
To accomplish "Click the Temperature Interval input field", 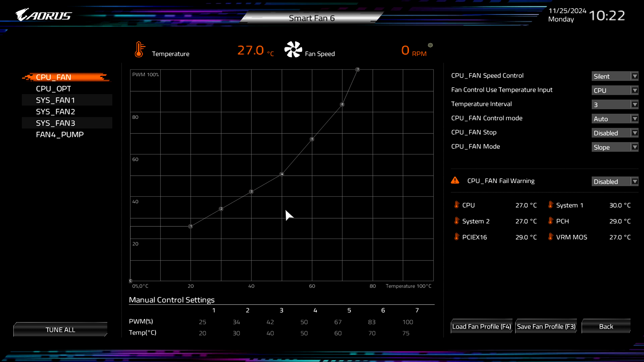I will (614, 104).
